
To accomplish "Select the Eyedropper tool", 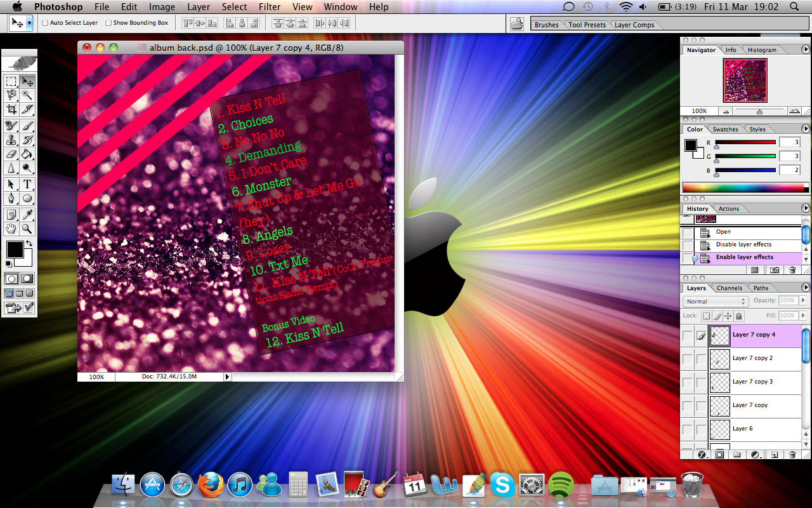I will point(27,214).
